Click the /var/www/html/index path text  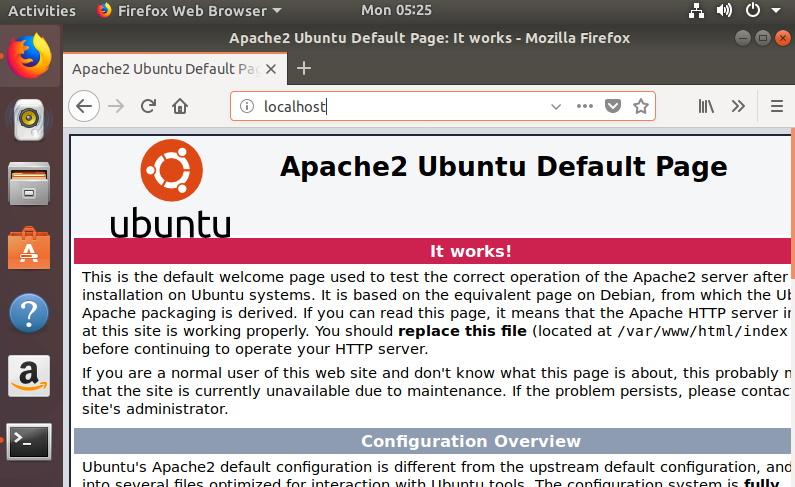tap(702, 331)
